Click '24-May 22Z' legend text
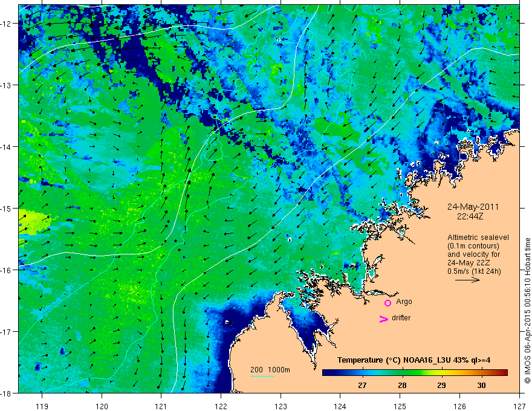This screenshot has width=532, height=411. pos(468,263)
